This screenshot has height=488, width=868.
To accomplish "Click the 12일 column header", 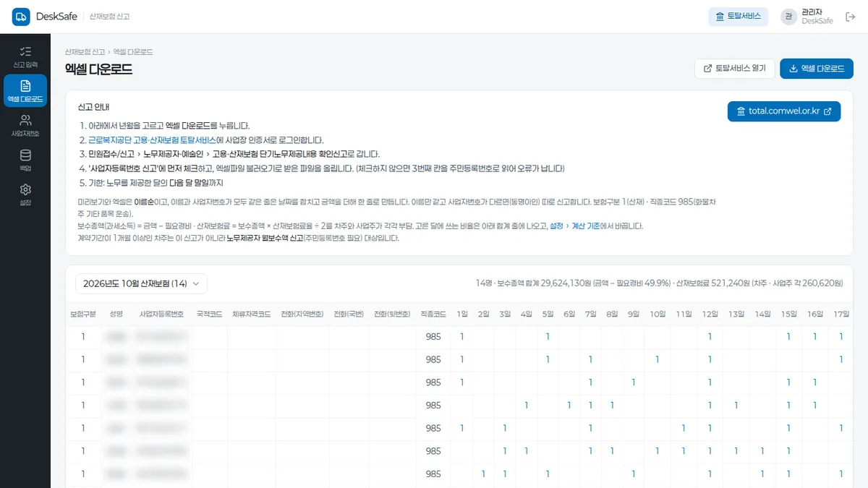I will tap(710, 314).
